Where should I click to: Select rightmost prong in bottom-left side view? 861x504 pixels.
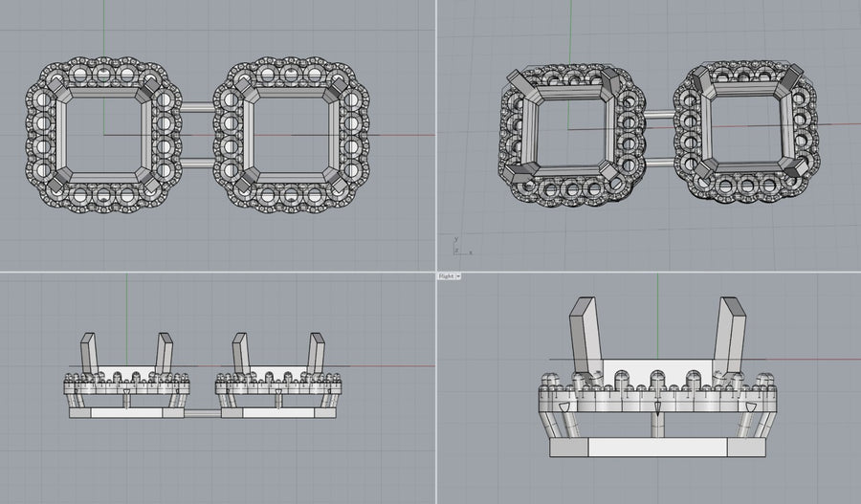[x=315, y=353]
